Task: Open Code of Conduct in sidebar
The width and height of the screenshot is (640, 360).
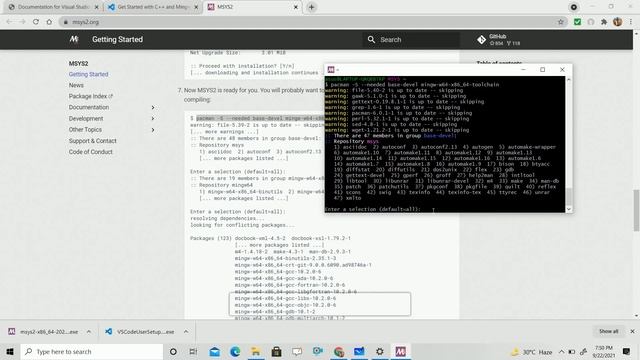Action: [91, 152]
